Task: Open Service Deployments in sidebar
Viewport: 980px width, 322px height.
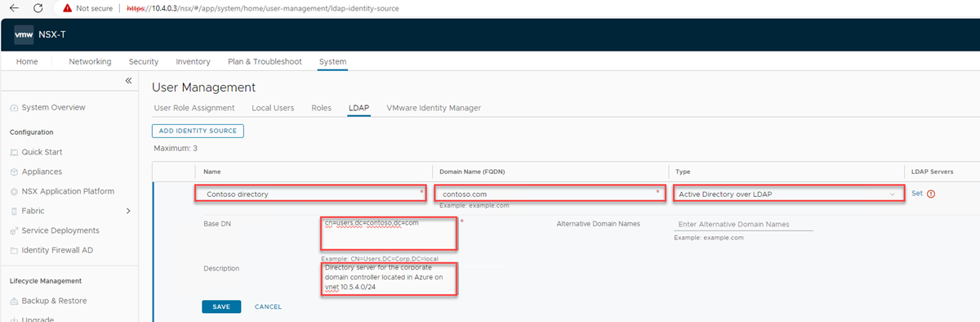Action: 60,230
